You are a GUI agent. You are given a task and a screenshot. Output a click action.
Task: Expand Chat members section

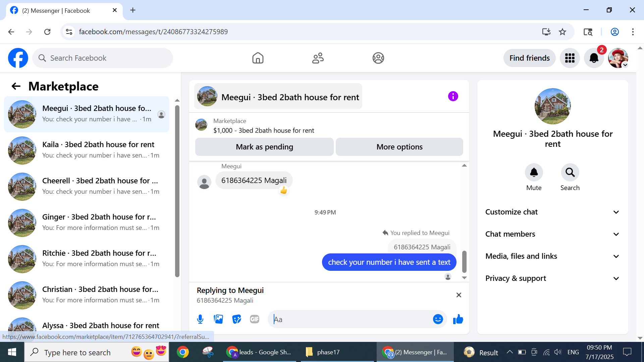pos(552,234)
